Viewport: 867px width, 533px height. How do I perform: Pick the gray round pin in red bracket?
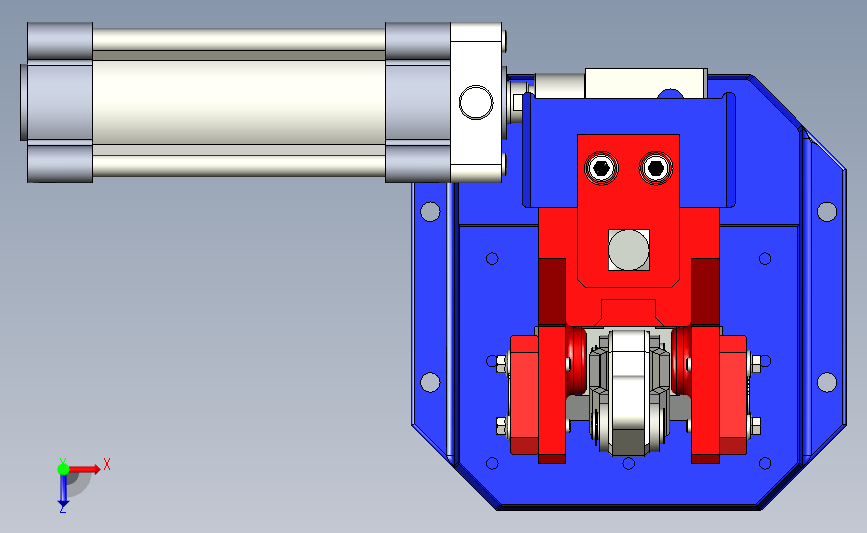click(x=629, y=250)
